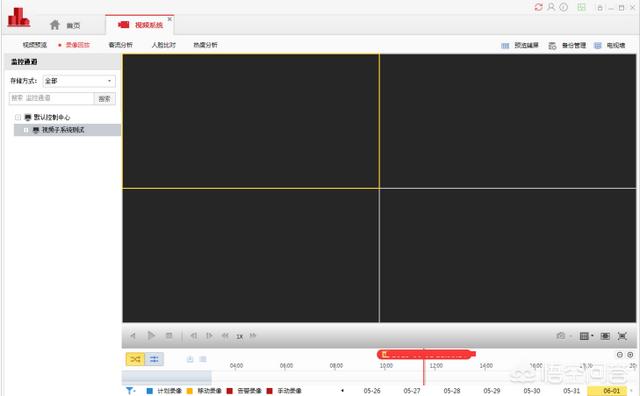The height and width of the screenshot is (396, 640).
Task: Click the red recording segment on timeline
Action: pos(426,354)
